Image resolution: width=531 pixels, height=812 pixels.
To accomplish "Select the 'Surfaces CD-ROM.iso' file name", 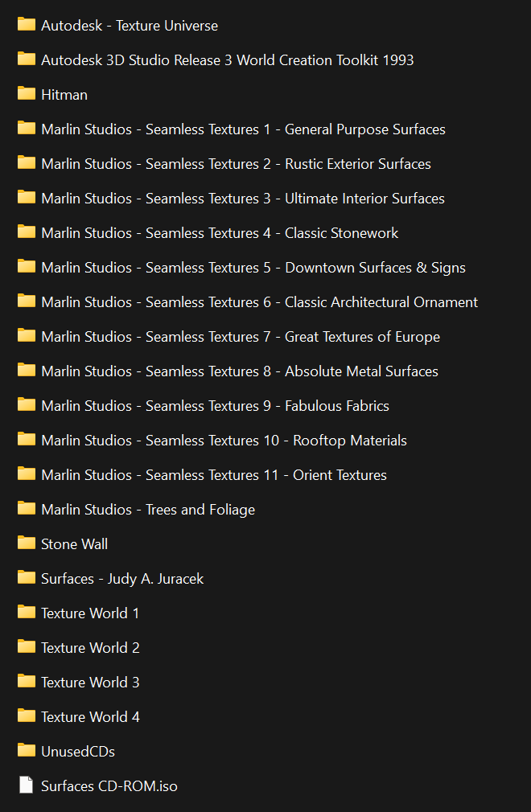I will [109, 786].
